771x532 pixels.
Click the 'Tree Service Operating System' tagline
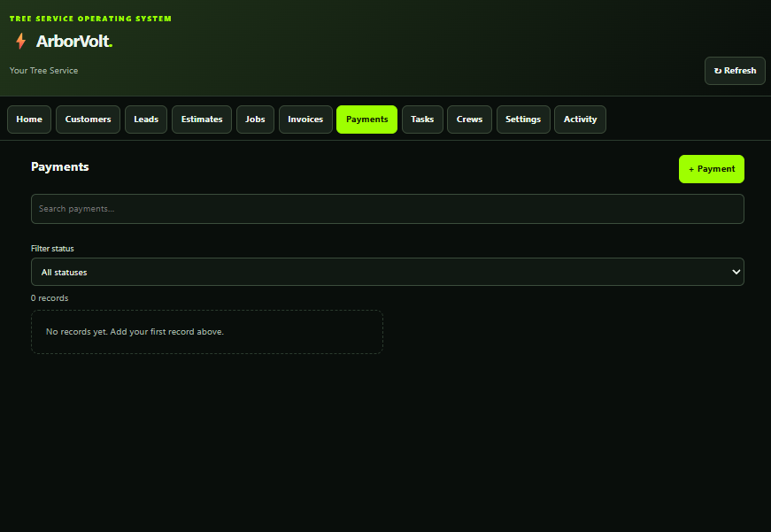(90, 19)
